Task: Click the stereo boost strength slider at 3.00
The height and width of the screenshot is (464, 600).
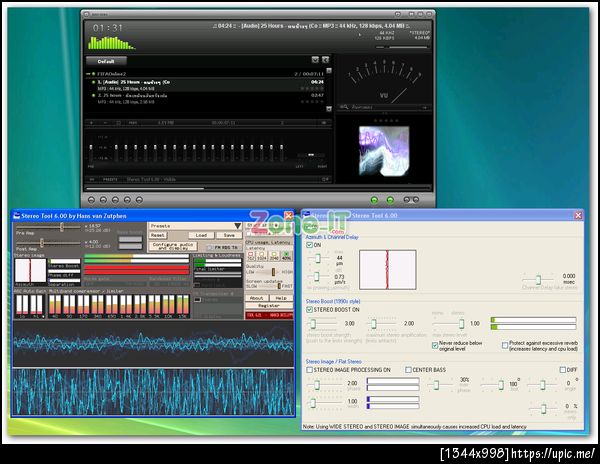Action: 322,324
